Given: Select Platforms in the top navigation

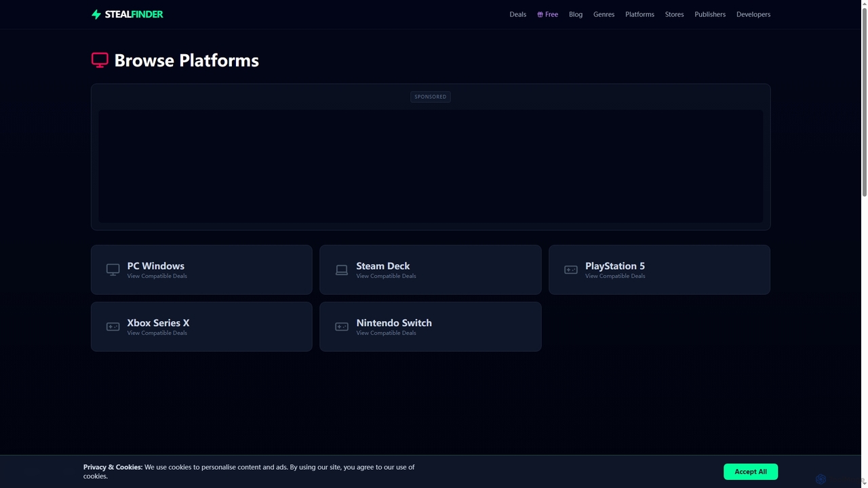Looking at the screenshot, I should coord(639,14).
